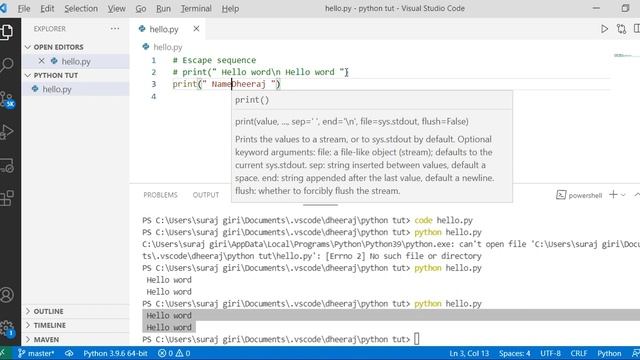Switch to the Problems panel tab

coord(160,195)
